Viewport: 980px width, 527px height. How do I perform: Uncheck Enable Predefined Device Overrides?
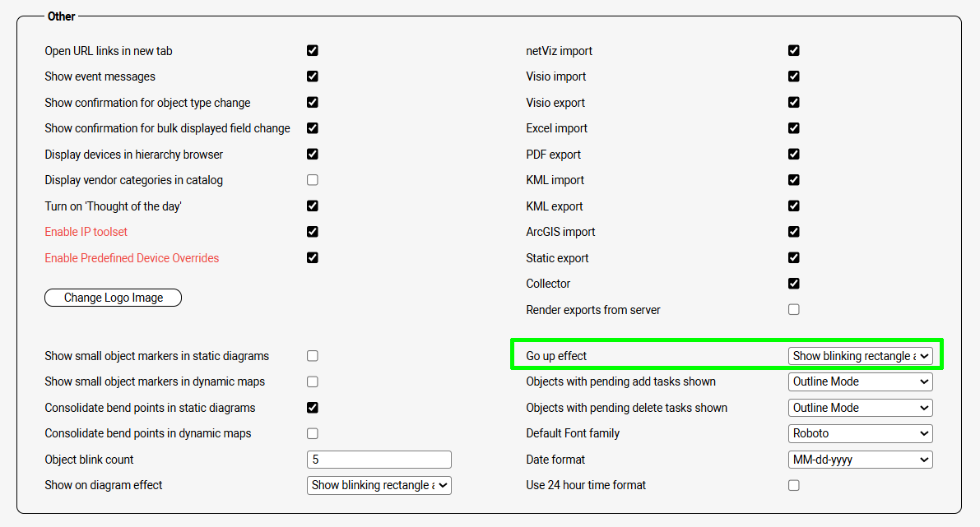(313, 257)
